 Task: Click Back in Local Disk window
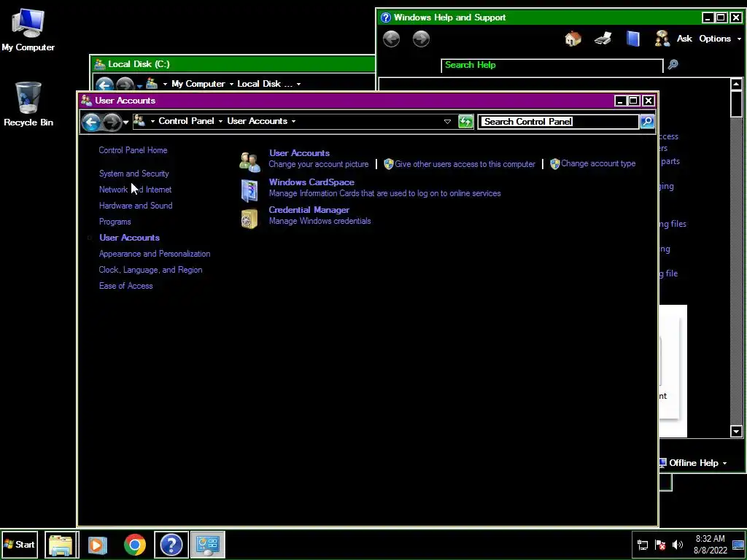point(104,85)
